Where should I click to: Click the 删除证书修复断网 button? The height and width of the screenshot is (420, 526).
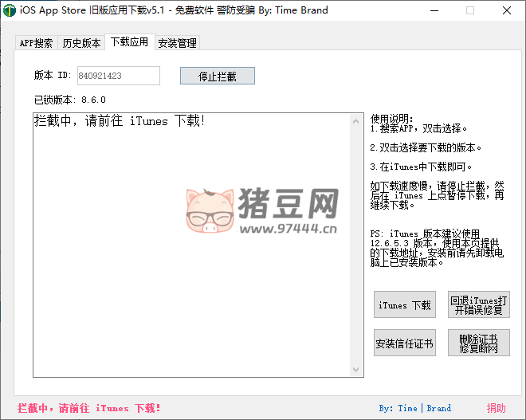(478, 343)
